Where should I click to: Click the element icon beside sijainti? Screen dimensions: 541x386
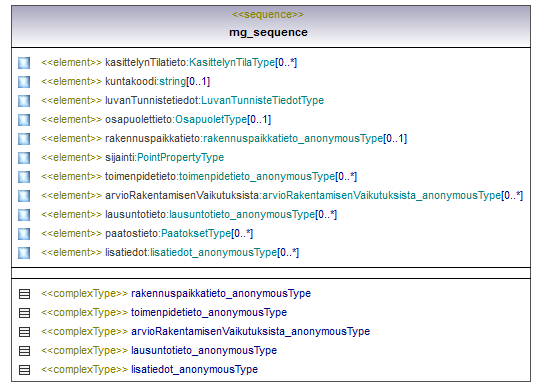point(24,158)
